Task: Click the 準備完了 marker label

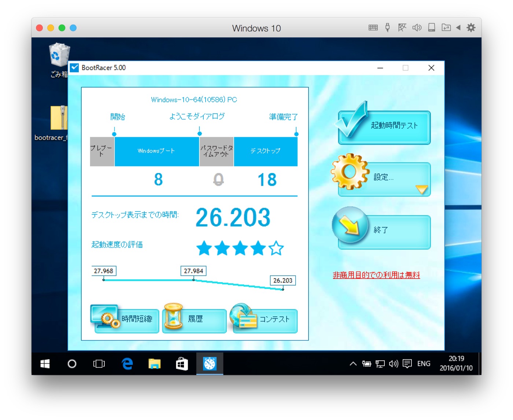Action: (283, 117)
